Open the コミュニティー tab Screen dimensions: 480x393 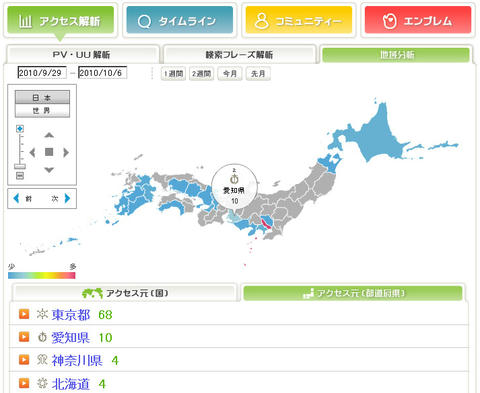(299, 20)
